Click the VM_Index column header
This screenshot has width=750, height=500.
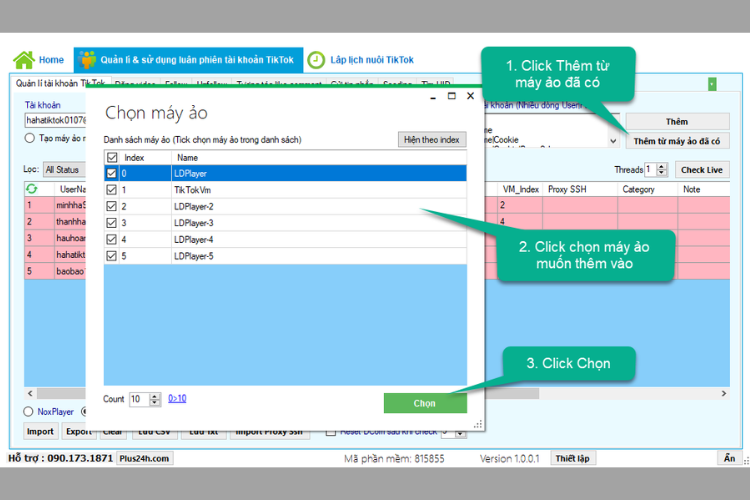pos(520,189)
